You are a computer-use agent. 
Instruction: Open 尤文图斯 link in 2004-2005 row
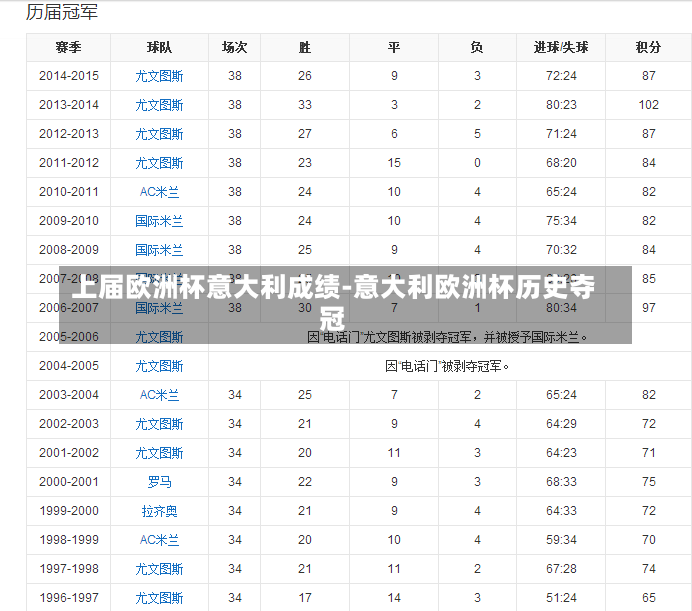pyautogui.click(x=159, y=366)
